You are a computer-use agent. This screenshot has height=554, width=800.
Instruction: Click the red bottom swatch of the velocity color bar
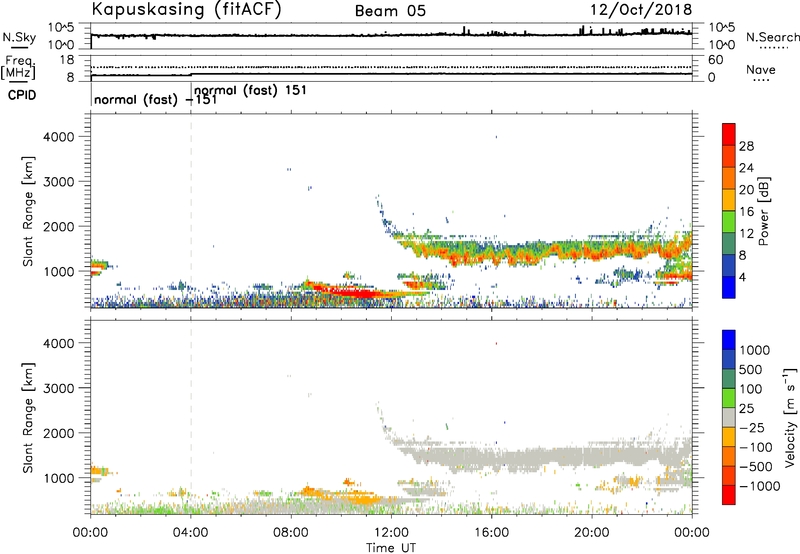(729, 495)
